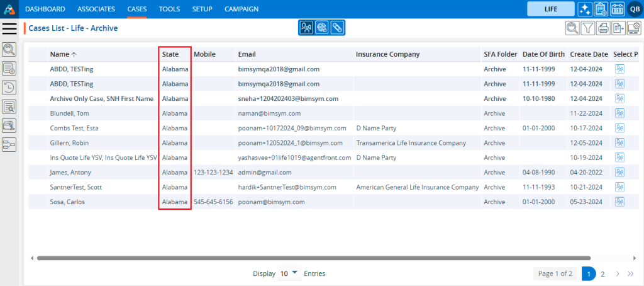Click the screen settings gear icon

(x=634, y=28)
